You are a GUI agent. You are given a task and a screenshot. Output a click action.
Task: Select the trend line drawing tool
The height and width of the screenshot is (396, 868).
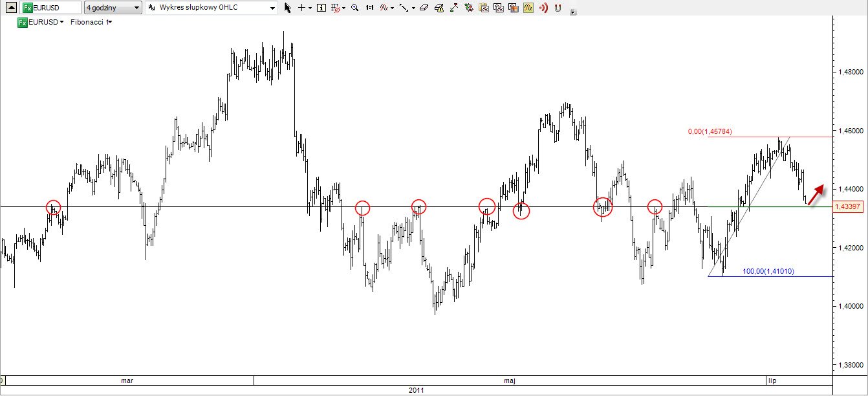404,8
